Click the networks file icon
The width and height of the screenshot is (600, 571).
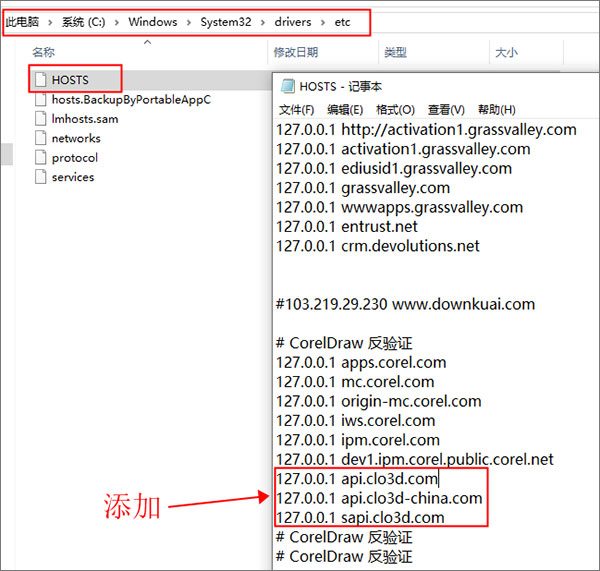click(40, 138)
